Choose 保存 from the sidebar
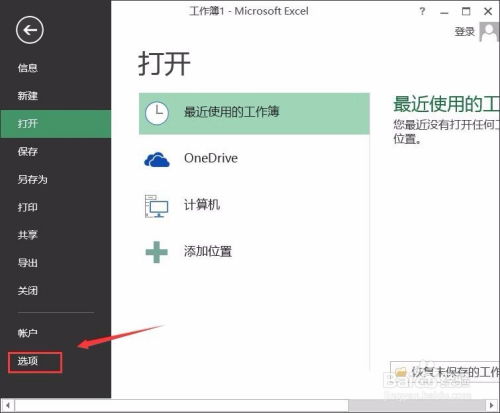Screen dimensions: 500x413 28,152
